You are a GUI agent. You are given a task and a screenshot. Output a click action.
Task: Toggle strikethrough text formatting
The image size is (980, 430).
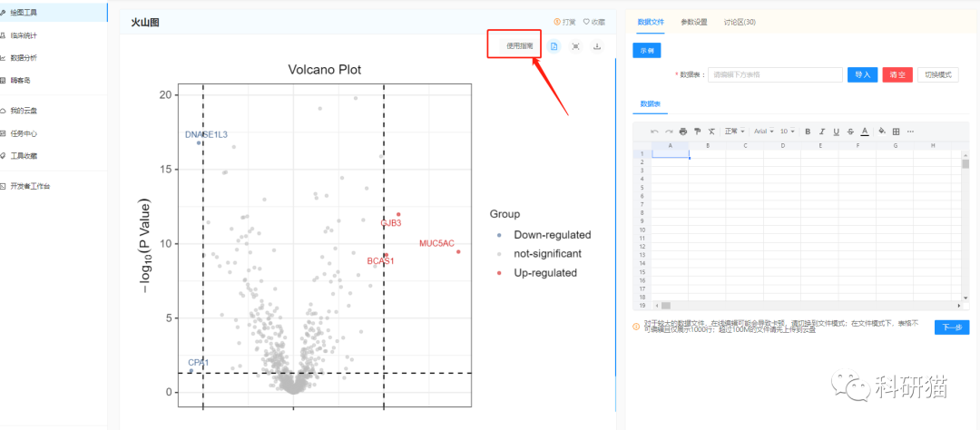tap(850, 132)
